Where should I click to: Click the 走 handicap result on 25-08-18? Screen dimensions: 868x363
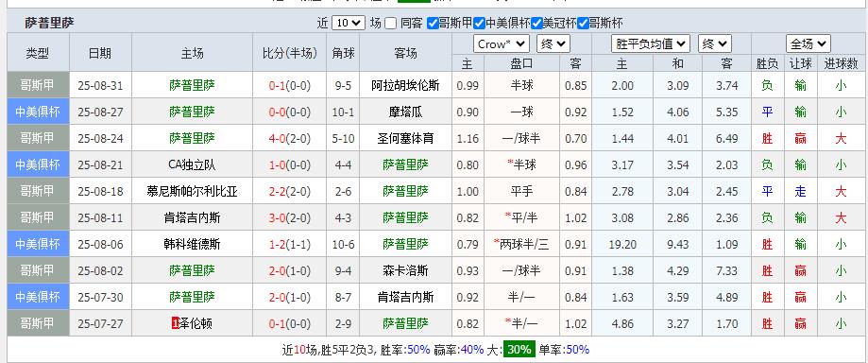pos(800,191)
